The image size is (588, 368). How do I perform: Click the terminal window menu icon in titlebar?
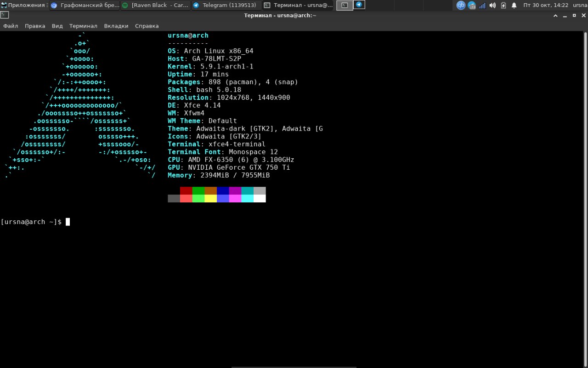tap(4, 15)
